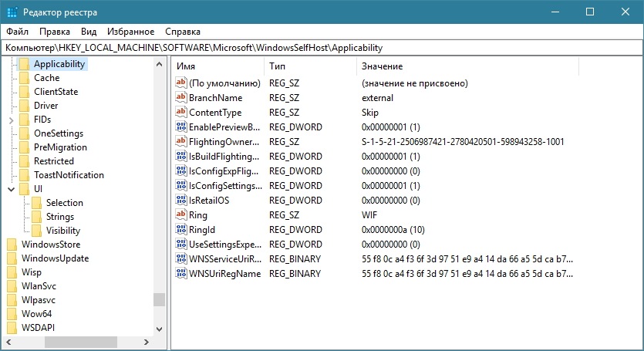Click the tree horizontal scrollbar thumb

point(81,342)
